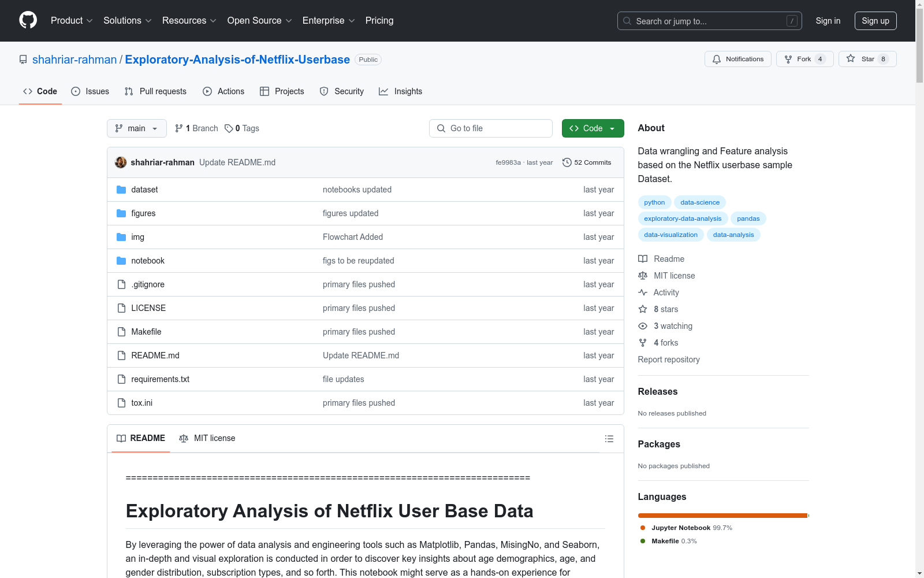Click the data-science topic tag
The image size is (924, 578).
click(x=700, y=202)
